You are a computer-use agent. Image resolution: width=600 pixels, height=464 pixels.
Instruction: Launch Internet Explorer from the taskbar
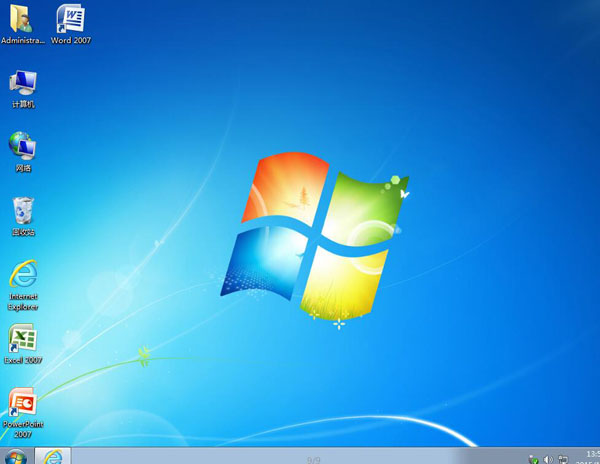(x=53, y=456)
